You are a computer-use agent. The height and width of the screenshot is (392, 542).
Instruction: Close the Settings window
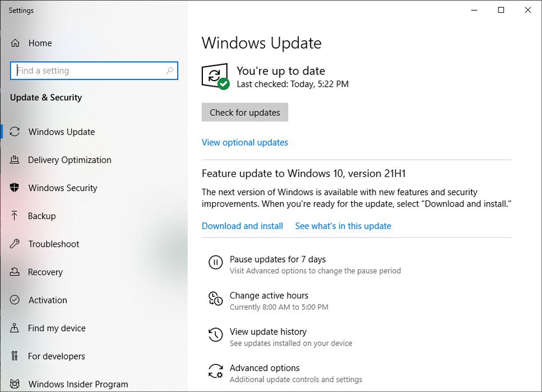528,10
